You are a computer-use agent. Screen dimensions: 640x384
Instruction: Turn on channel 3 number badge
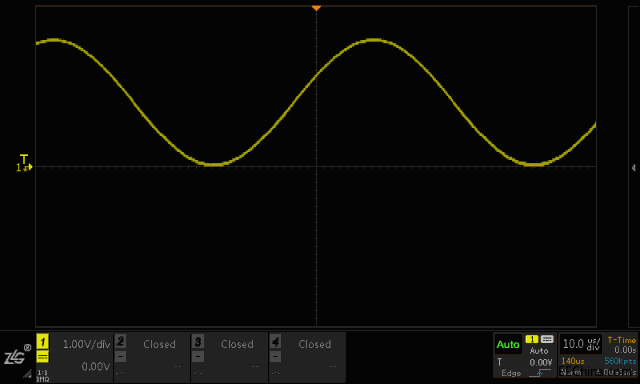pyautogui.click(x=198, y=341)
